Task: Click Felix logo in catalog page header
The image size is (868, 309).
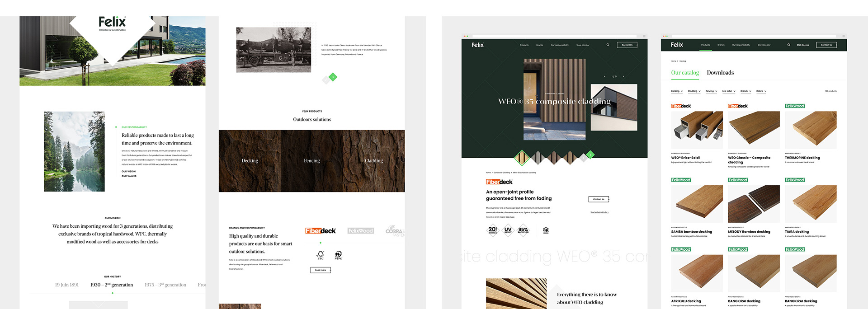Action: [x=677, y=45]
